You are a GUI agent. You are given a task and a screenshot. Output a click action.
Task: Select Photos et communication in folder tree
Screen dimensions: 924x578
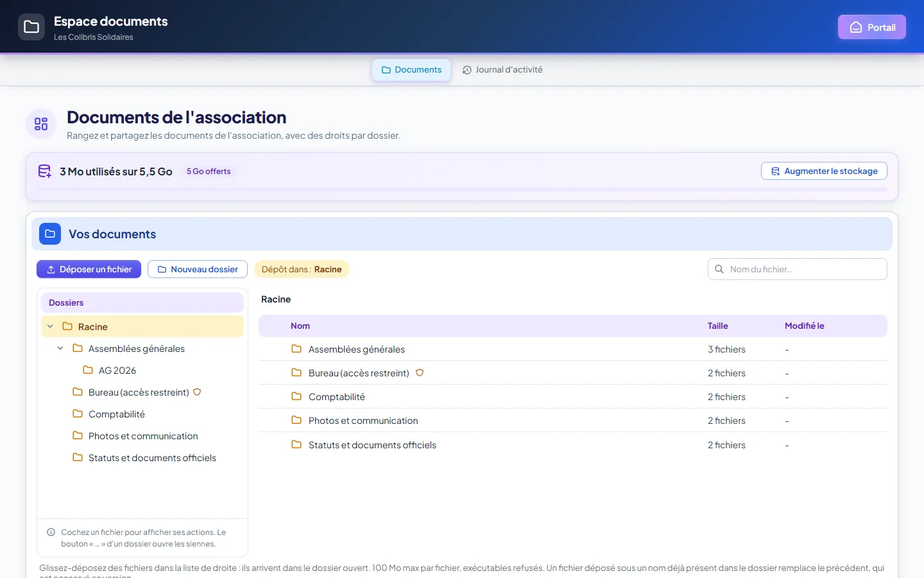click(142, 436)
